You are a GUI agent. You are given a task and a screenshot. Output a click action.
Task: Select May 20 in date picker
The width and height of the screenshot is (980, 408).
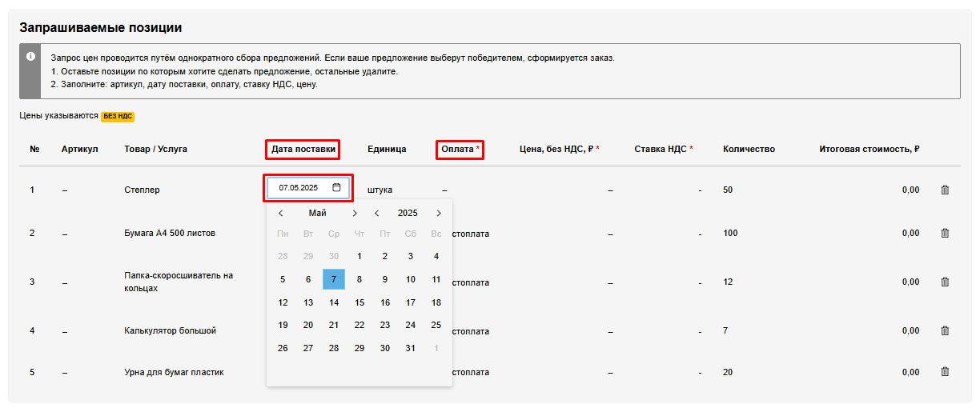(x=308, y=325)
